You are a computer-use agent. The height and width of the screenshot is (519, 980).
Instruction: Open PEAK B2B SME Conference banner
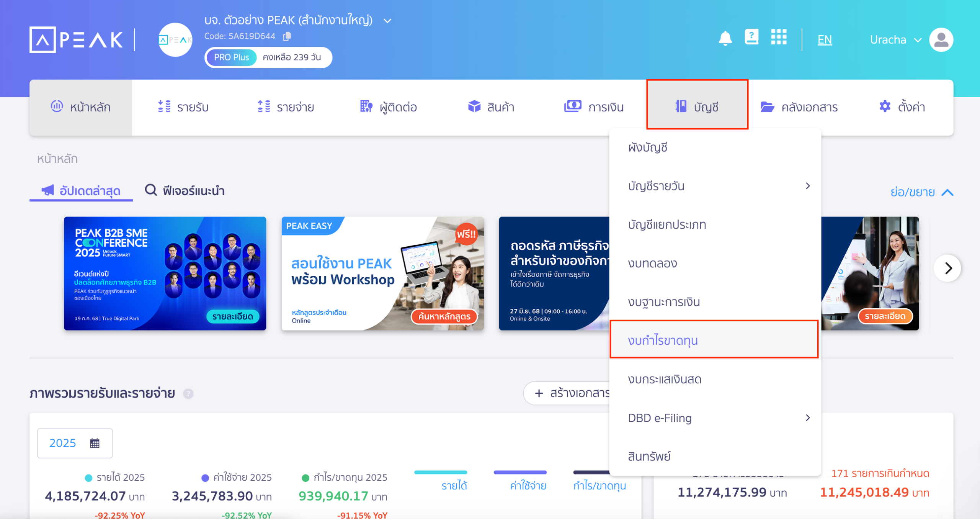pos(165,273)
